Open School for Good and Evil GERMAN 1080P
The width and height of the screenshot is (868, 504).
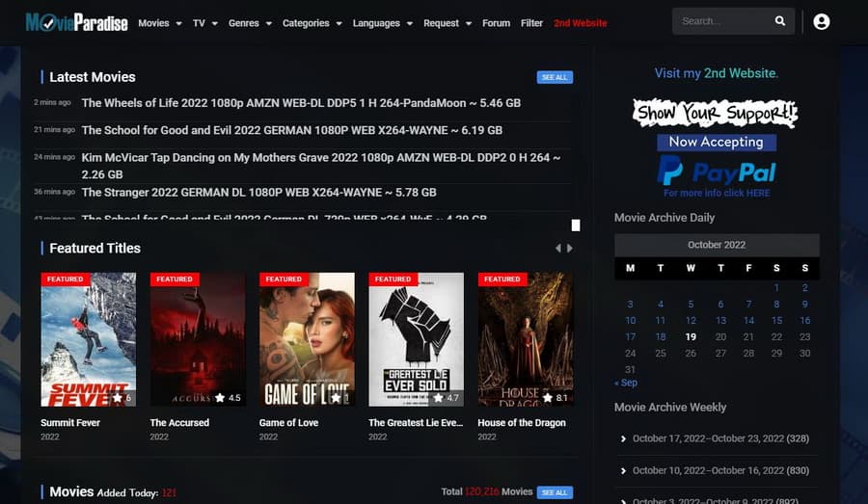tap(291, 130)
